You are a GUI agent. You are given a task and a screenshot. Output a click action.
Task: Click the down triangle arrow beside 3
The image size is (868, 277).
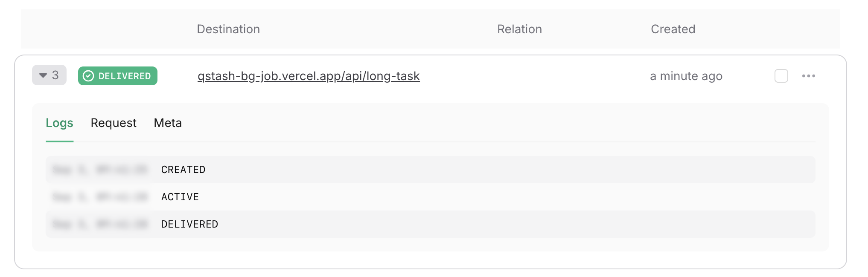coord(43,75)
